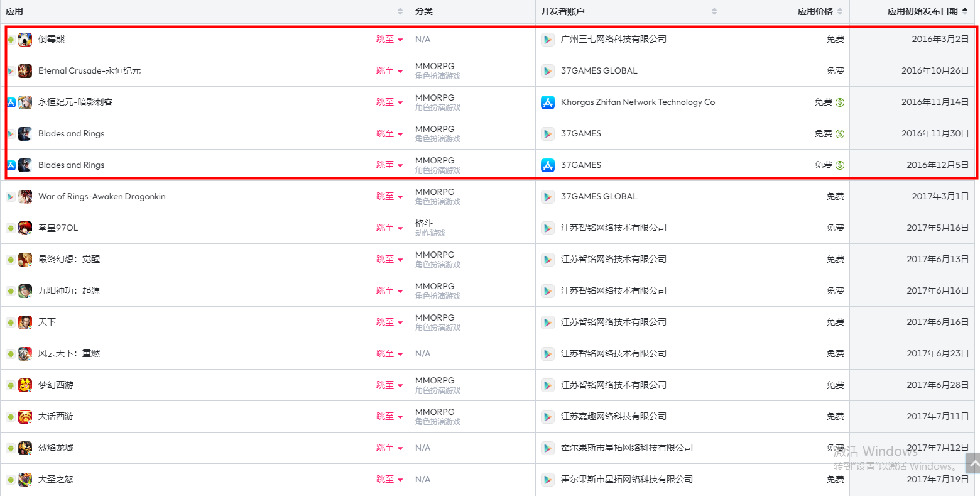
Task: Click the 分类 column header
Action: [472, 11]
